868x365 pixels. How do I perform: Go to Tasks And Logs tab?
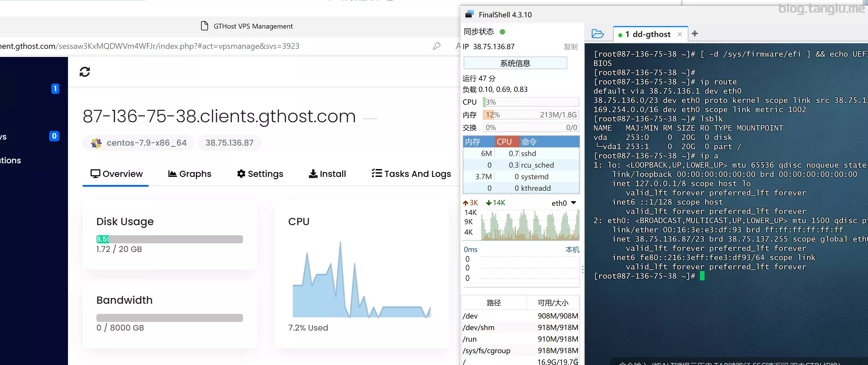411,174
